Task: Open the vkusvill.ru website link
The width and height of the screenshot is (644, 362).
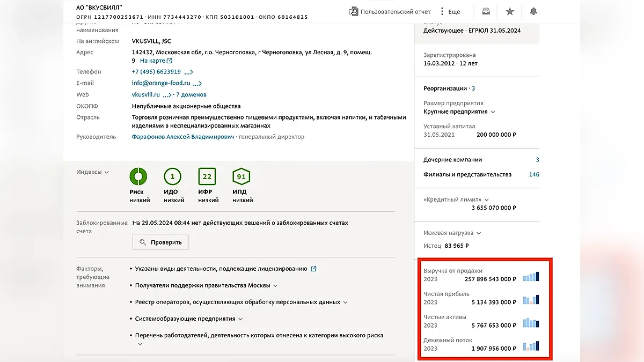Action: click(146, 94)
